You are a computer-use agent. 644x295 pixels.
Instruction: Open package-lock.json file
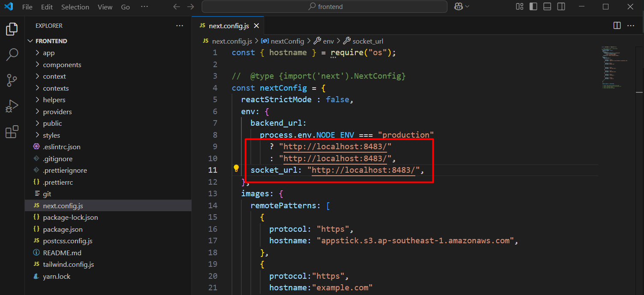tap(108, 218)
